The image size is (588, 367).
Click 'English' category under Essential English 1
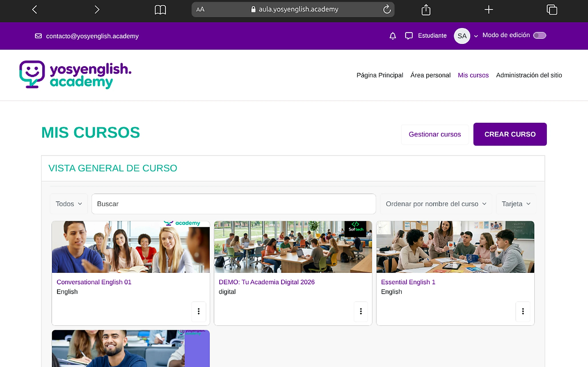click(391, 292)
